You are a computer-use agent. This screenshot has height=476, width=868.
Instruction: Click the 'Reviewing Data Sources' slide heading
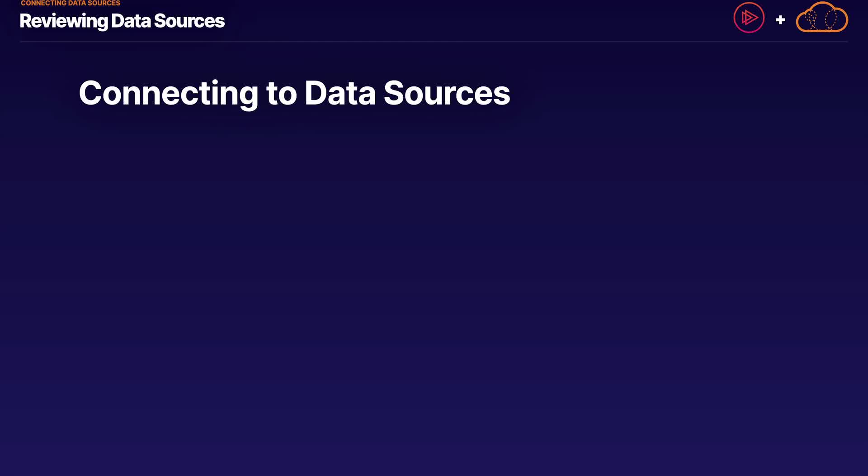[x=122, y=21]
